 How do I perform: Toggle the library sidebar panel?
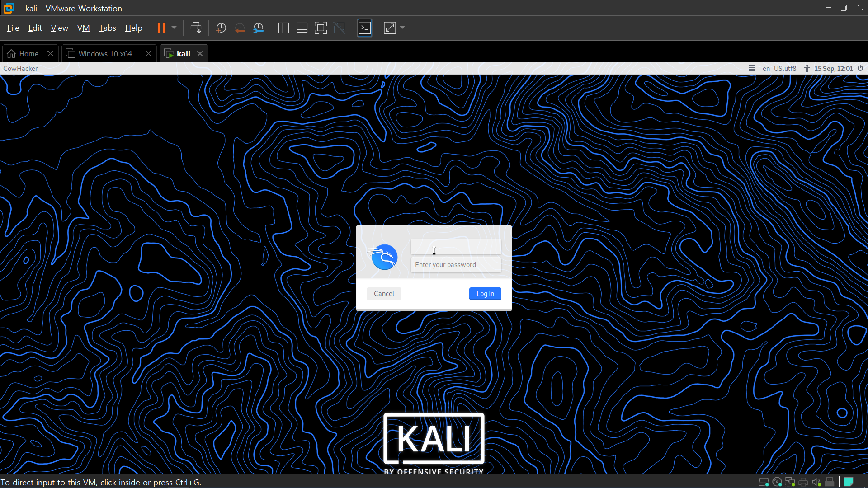pos(283,28)
